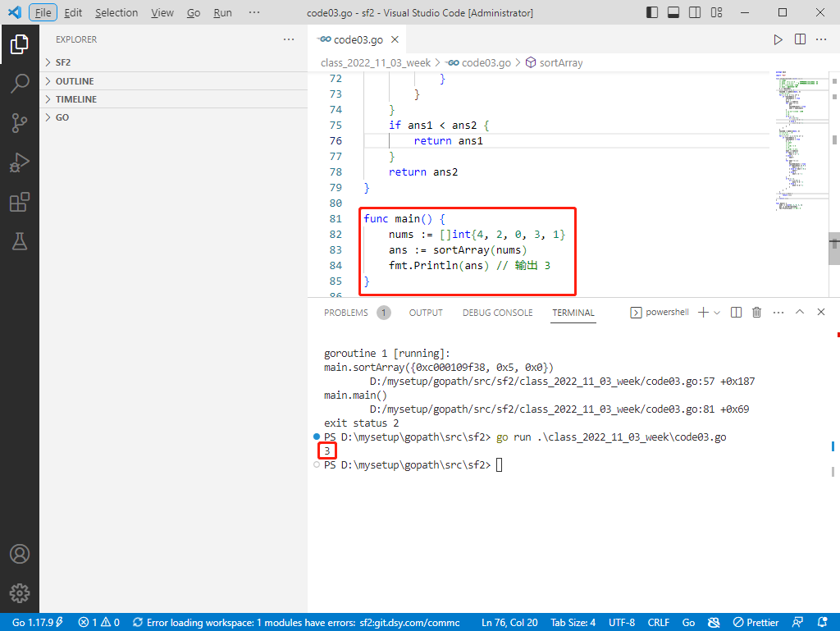Open Customize Layout icon
The height and width of the screenshot is (631, 840).
[x=716, y=12]
